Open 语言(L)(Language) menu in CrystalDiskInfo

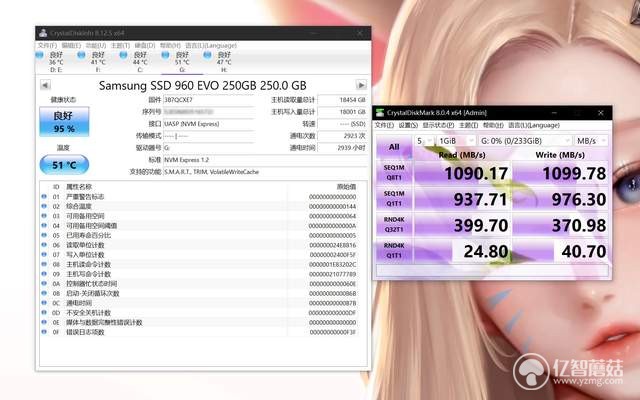point(211,45)
